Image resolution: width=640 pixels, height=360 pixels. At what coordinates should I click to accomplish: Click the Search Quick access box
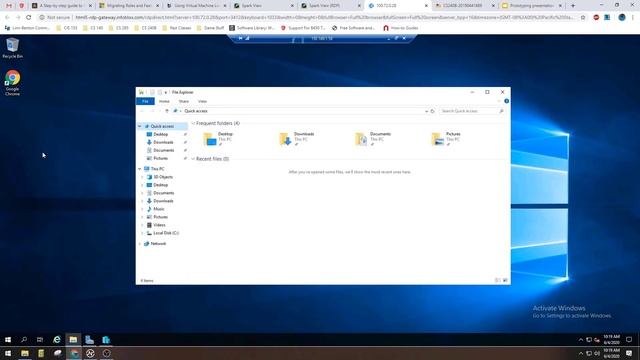pyautogui.click(x=472, y=111)
